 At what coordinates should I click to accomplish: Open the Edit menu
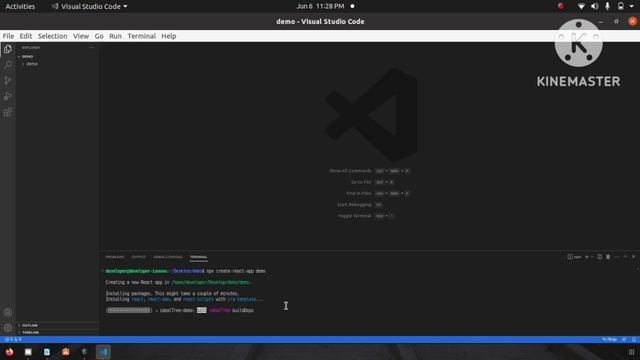[x=26, y=36]
